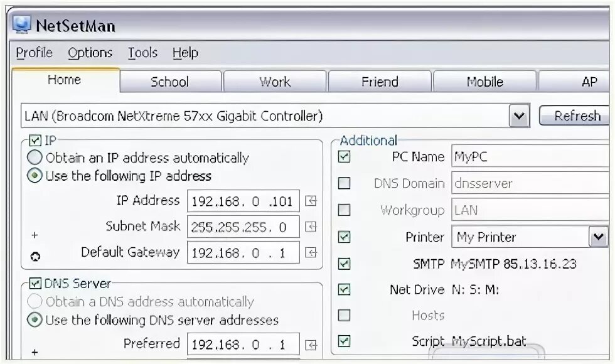Screen dimensions: 615x364
Task: Click the Default Gateway input field
Action: [x=243, y=252]
